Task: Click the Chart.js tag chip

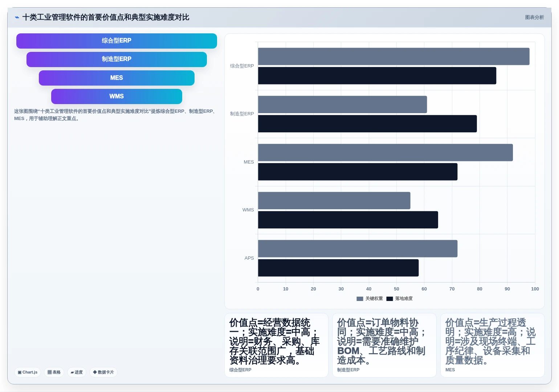Action: coord(28,372)
